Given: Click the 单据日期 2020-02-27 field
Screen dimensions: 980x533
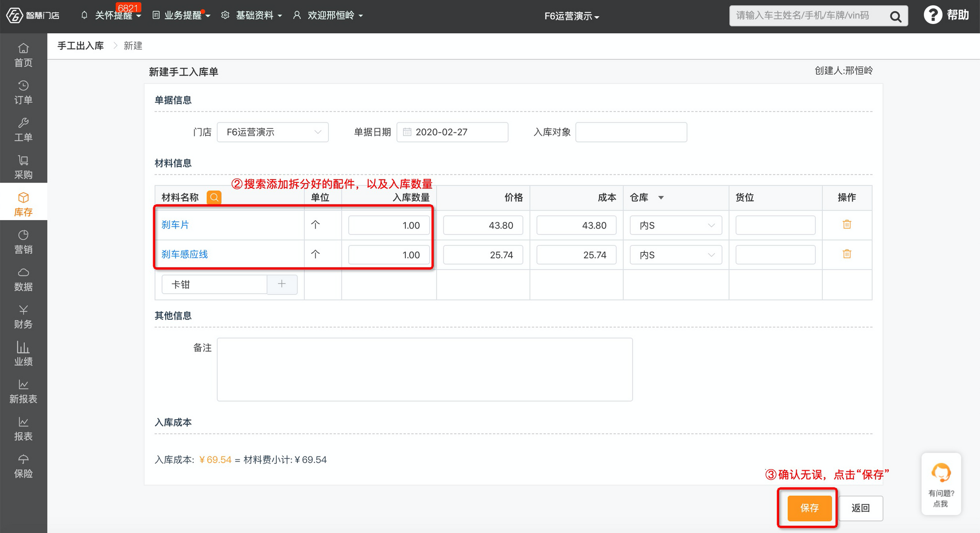Looking at the screenshot, I should tap(452, 132).
